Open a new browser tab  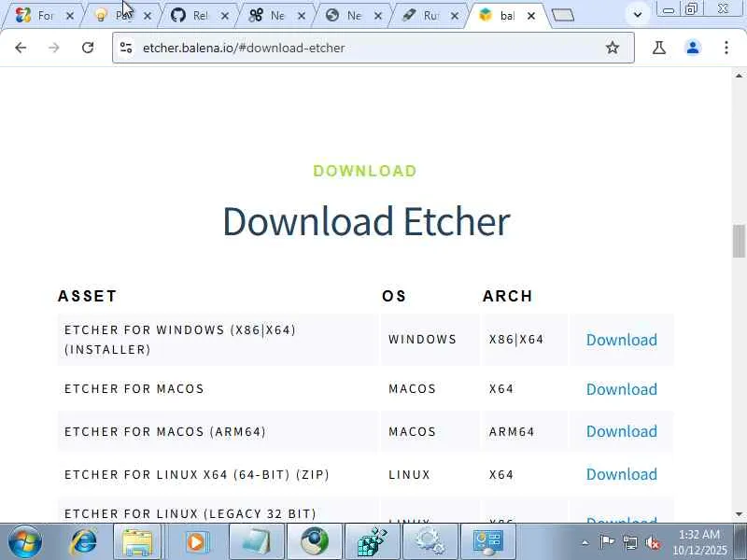pyautogui.click(x=563, y=15)
